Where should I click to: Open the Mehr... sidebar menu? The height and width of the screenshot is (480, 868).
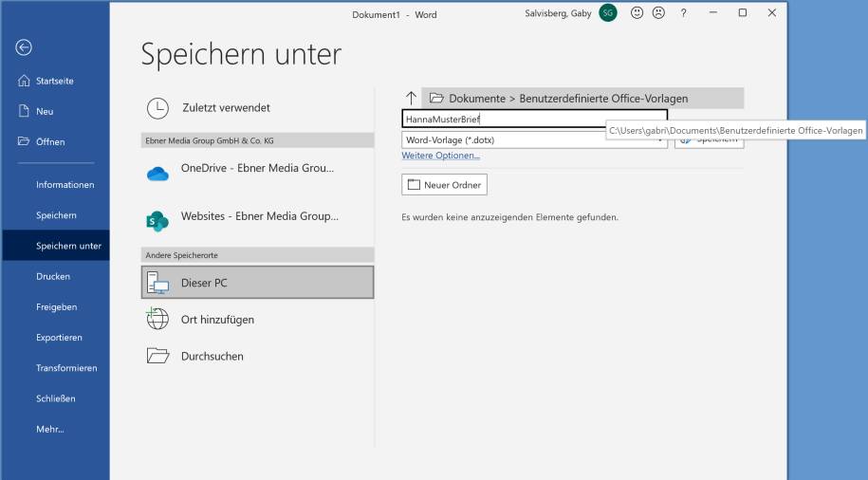click(x=52, y=430)
